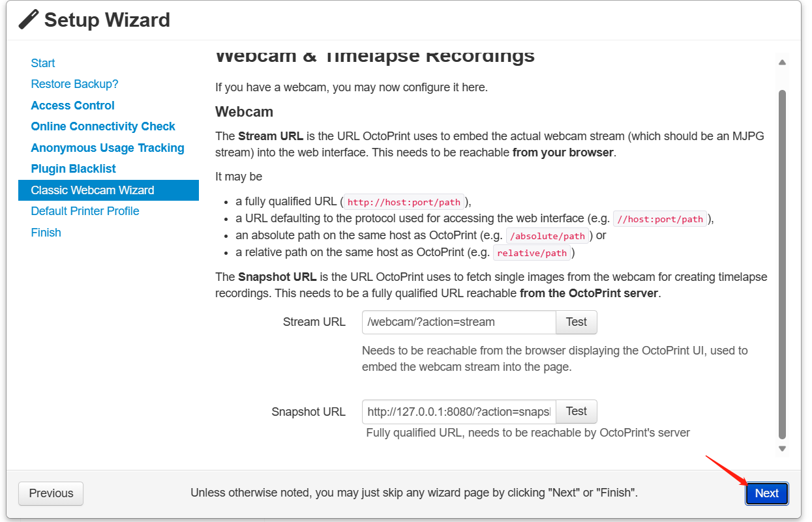Go to Restore Backup? step
The image size is (812, 522).
pyautogui.click(x=74, y=84)
